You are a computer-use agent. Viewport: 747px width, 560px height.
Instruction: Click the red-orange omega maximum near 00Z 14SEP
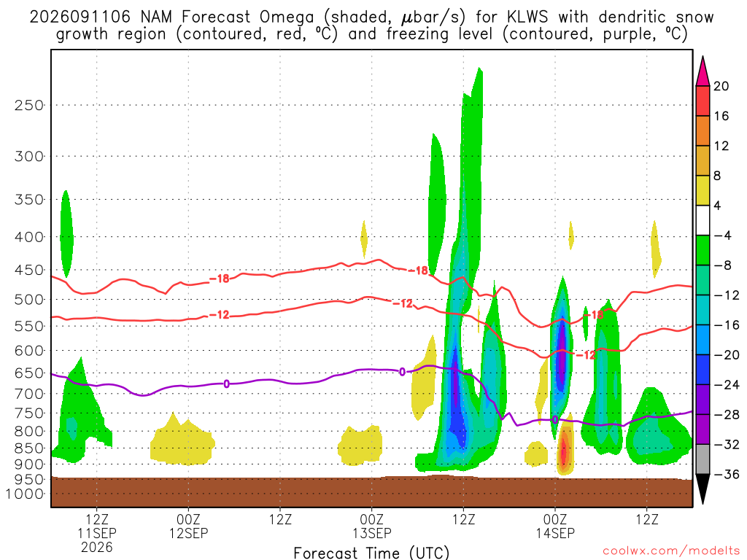click(x=565, y=448)
